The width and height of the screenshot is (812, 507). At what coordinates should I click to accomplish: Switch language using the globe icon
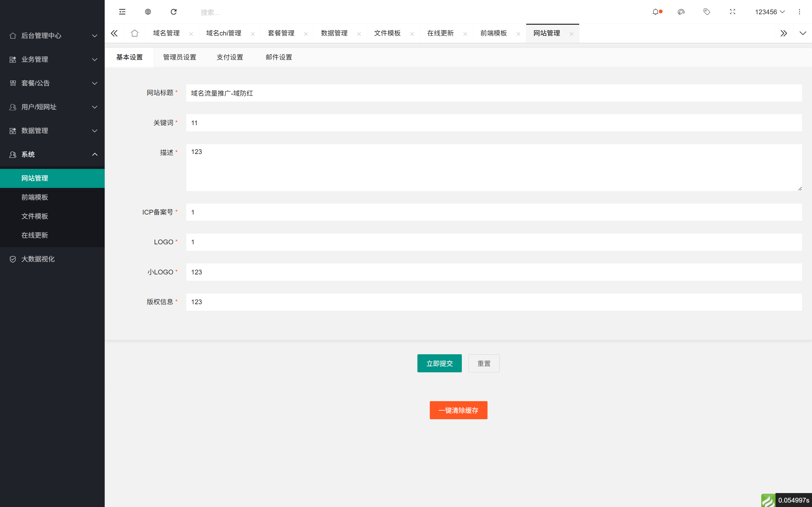(x=147, y=12)
